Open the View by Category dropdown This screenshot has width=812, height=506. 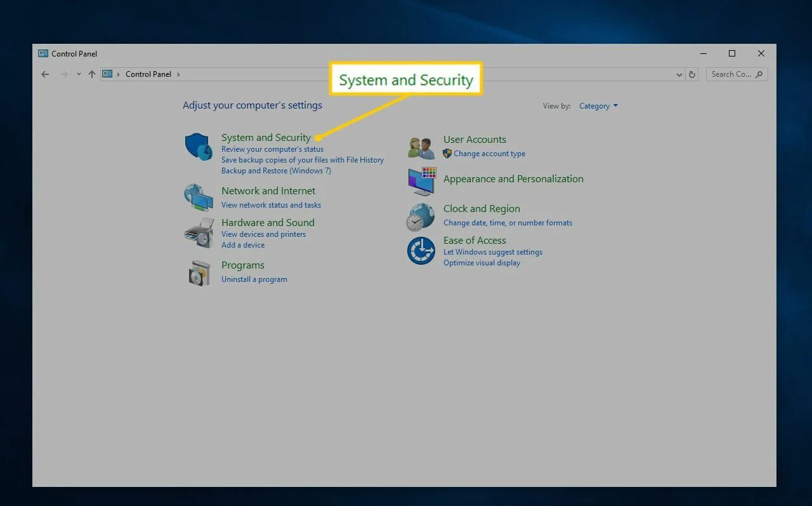coord(598,106)
